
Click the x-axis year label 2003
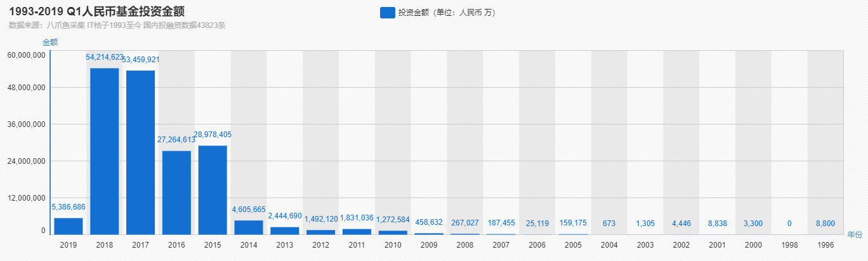(x=646, y=244)
